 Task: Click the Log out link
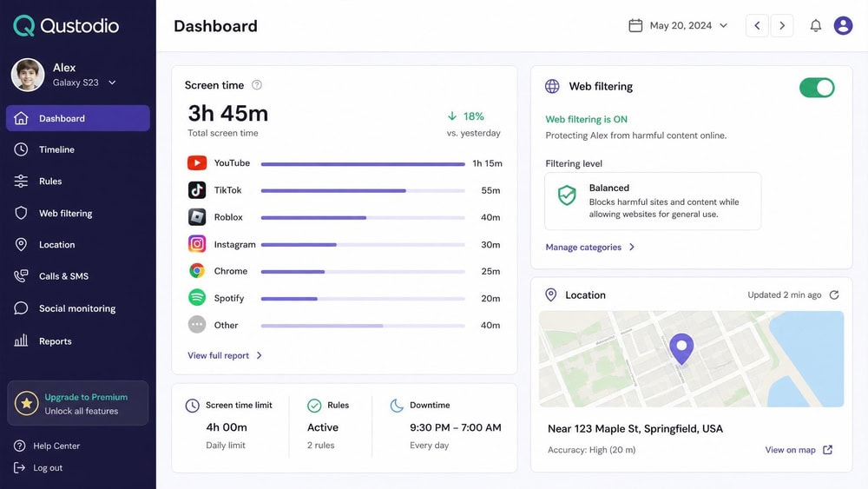pyautogui.click(x=48, y=468)
